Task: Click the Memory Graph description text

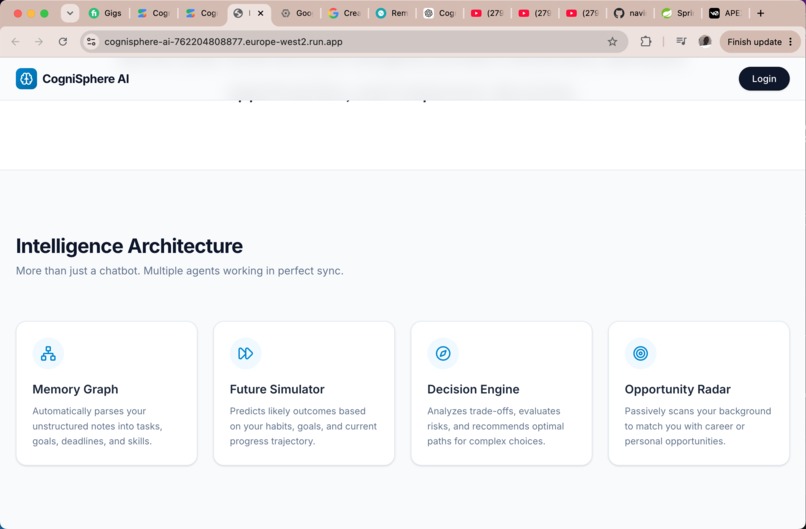Action: pos(98,426)
